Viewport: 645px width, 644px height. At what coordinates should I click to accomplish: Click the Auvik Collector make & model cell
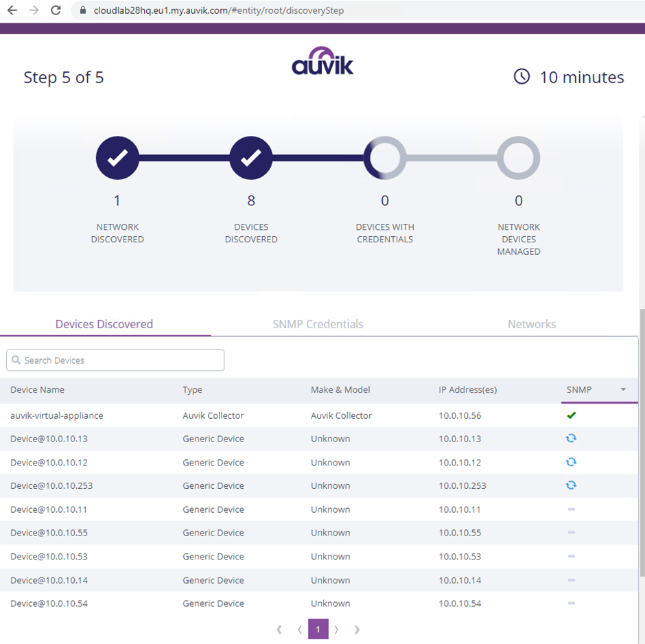pyautogui.click(x=342, y=415)
